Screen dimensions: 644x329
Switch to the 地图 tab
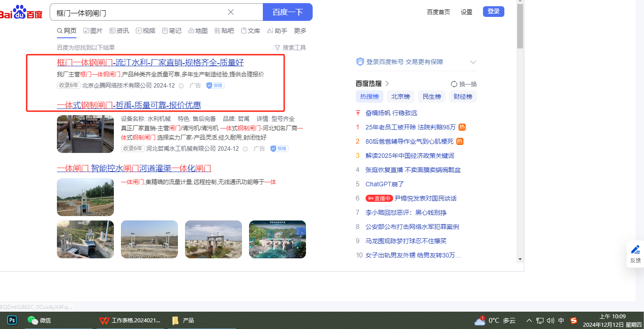198,31
